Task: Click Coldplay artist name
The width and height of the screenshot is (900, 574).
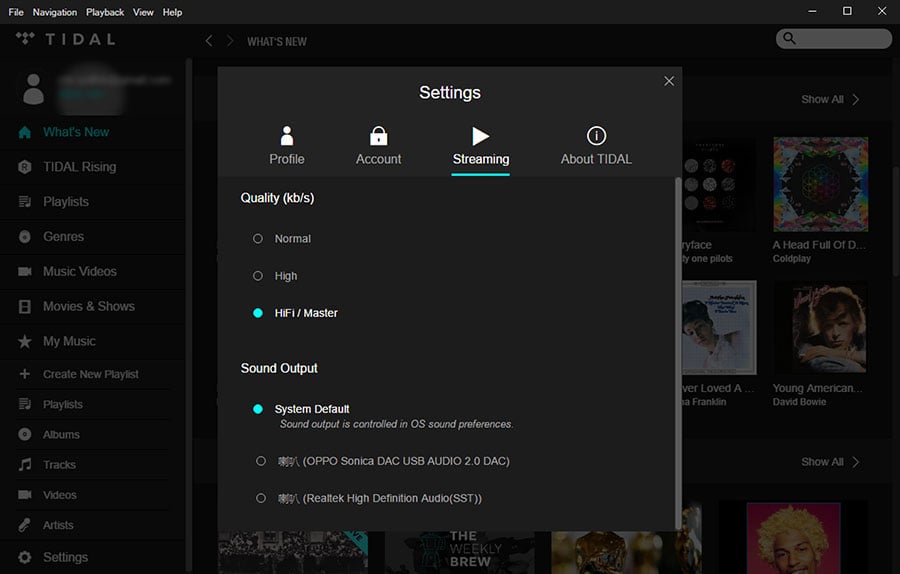Action: (792, 258)
